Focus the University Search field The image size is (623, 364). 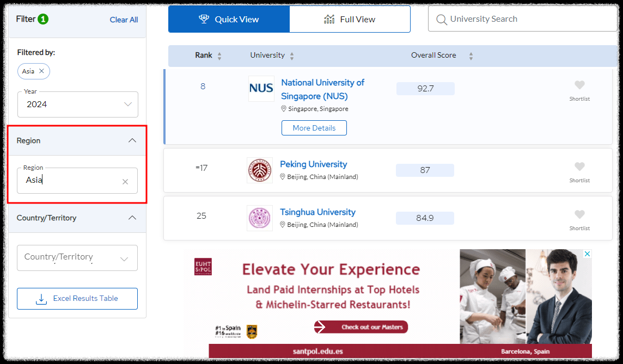522,18
